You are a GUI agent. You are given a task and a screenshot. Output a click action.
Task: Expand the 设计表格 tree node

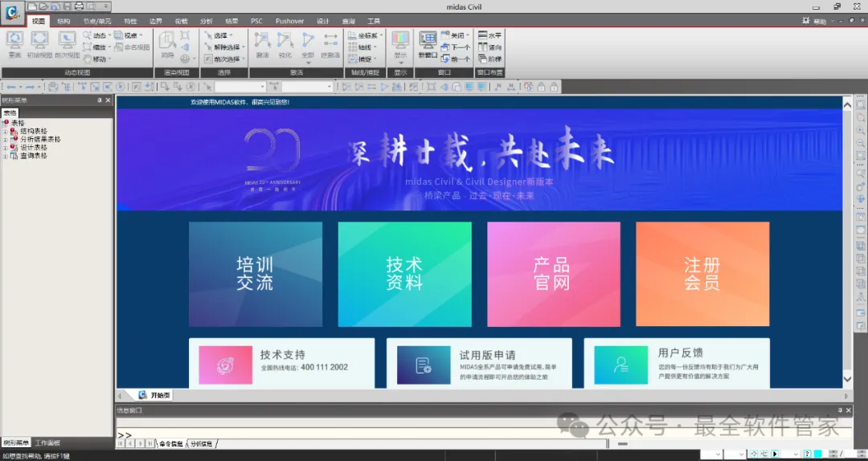click(x=6, y=148)
